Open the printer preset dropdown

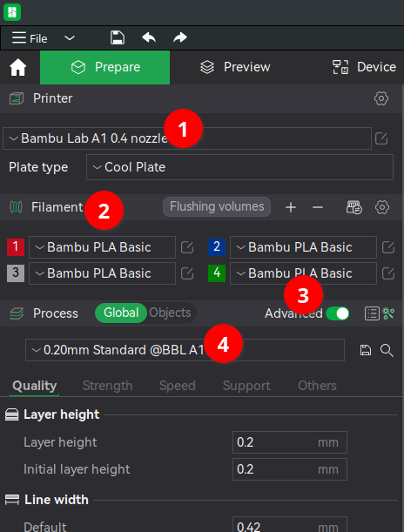(x=187, y=138)
